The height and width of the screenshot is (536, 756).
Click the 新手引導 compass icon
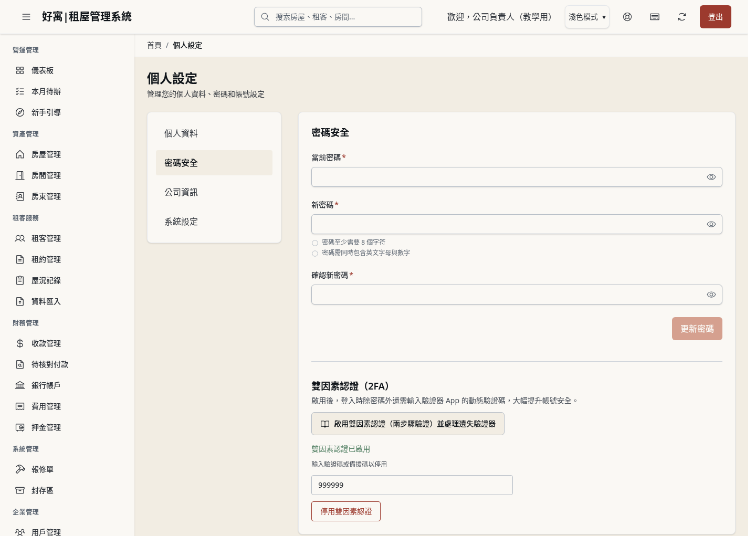click(20, 112)
